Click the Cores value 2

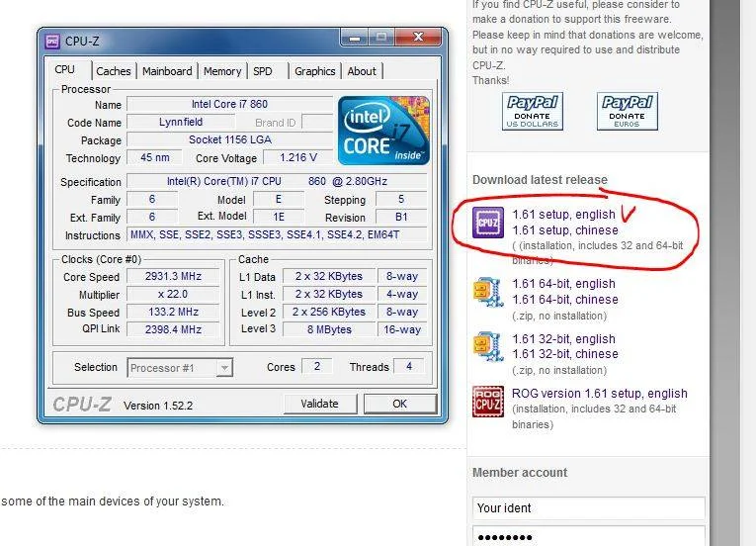317,366
